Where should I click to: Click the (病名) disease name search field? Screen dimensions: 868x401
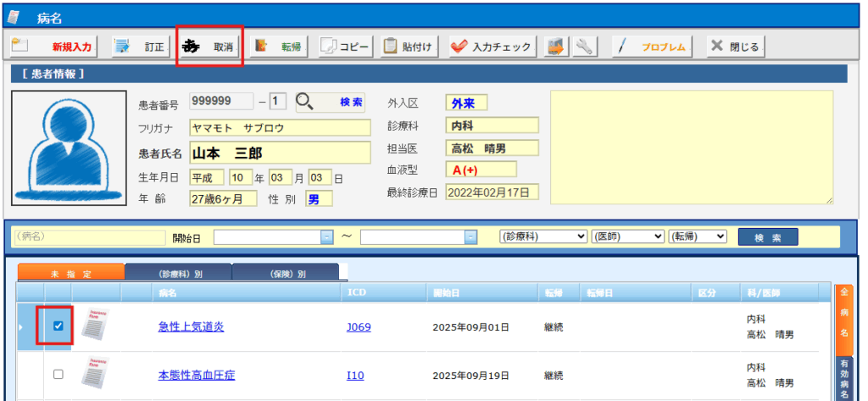(x=85, y=237)
